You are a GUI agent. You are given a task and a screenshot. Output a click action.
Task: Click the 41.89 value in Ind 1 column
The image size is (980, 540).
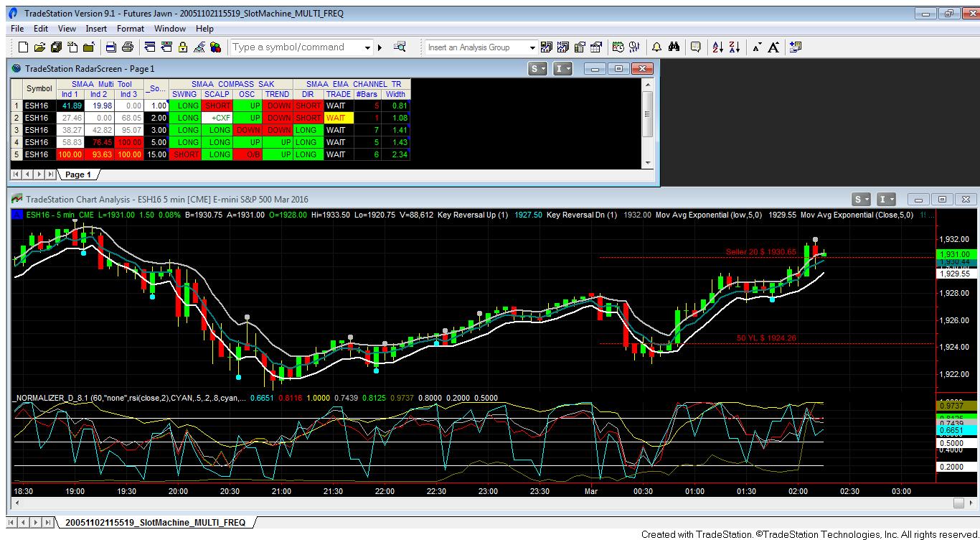pyautogui.click(x=70, y=106)
